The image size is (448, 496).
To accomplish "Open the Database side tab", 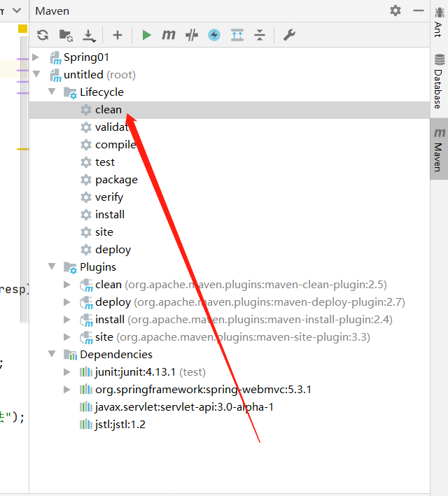I will pyautogui.click(x=439, y=81).
